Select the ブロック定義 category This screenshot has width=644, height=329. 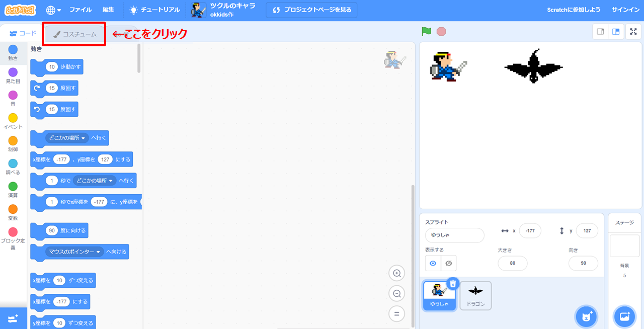pos(13,239)
